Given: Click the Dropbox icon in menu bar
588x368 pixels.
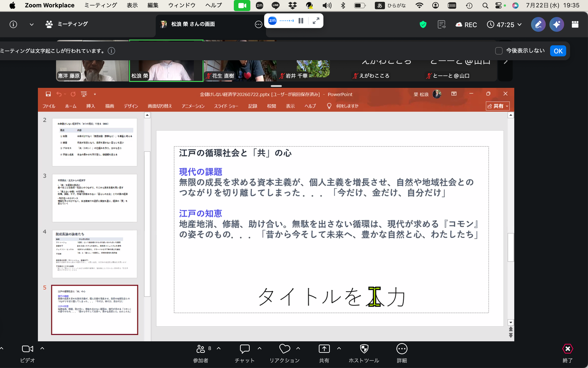Looking at the screenshot, I should [x=293, y=6].
